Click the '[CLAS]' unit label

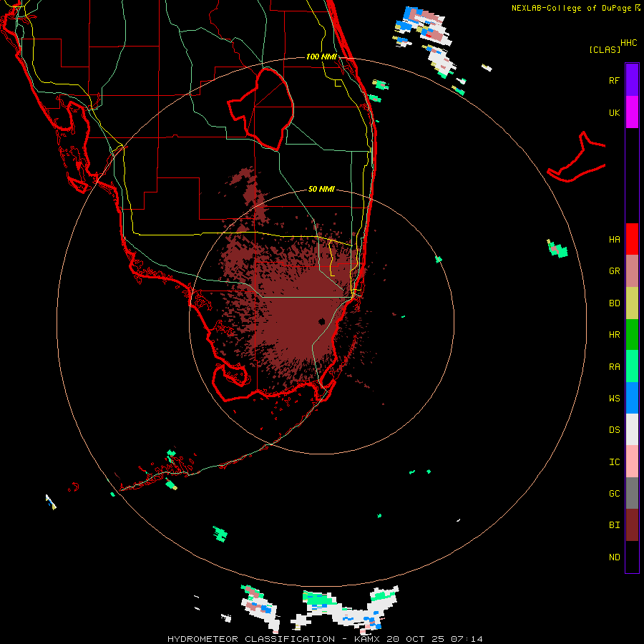click(x=605, y=49)
